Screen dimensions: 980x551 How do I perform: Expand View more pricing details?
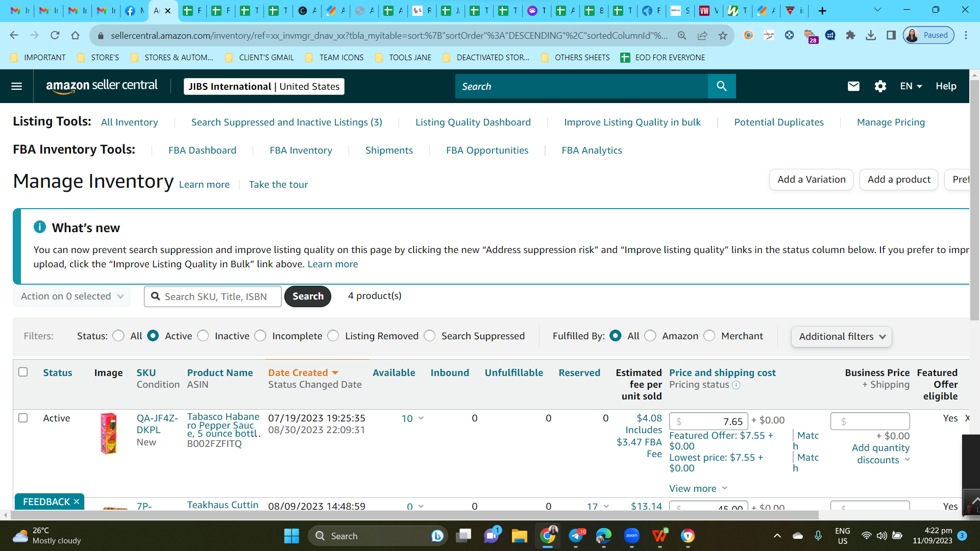[x=698, y=488]
